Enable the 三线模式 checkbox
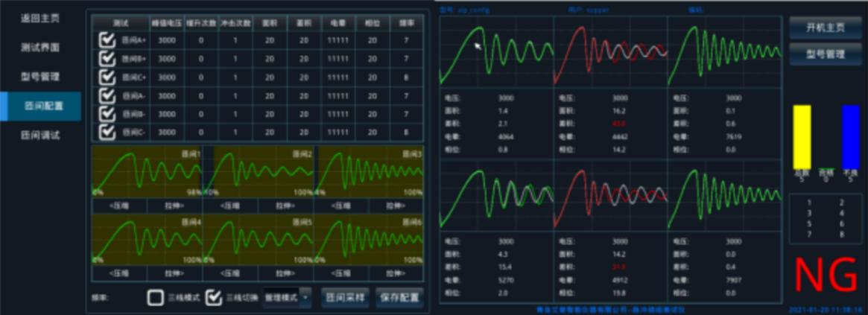The height and width of the screenshot is (315, 868). tap(155, 298)
